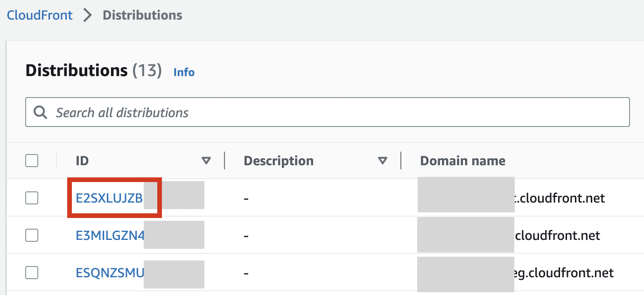Click the search magnifier icon
The image size is (644, 295).
40,112
